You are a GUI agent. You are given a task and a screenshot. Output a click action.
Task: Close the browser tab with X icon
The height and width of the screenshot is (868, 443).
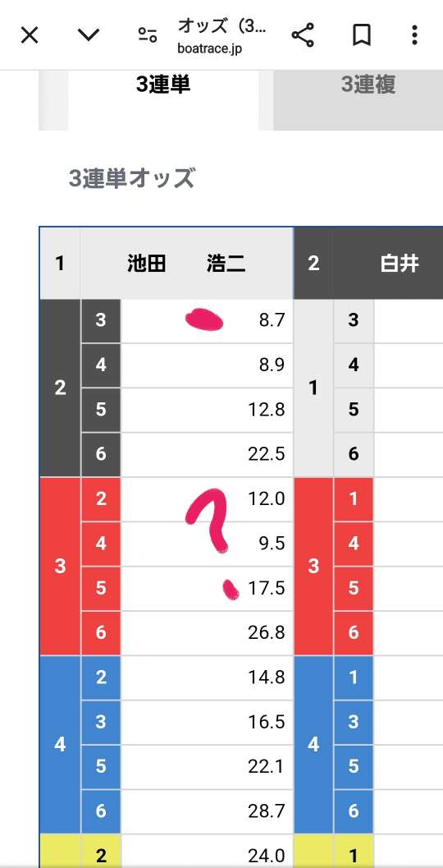tap(30, 35)
